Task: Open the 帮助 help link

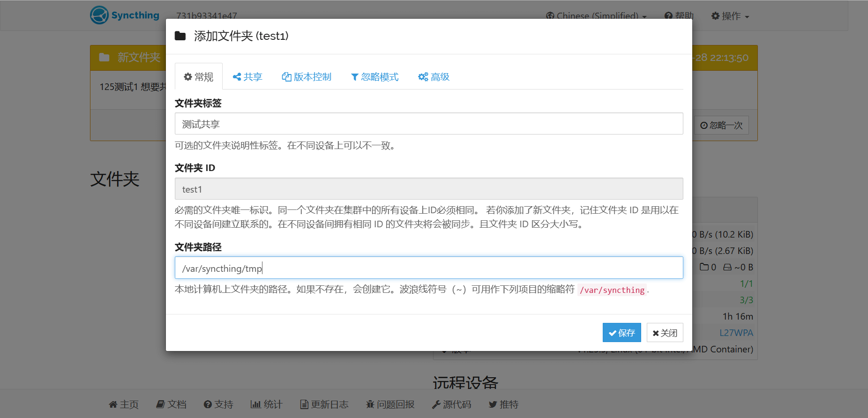Action: [679, 16]
